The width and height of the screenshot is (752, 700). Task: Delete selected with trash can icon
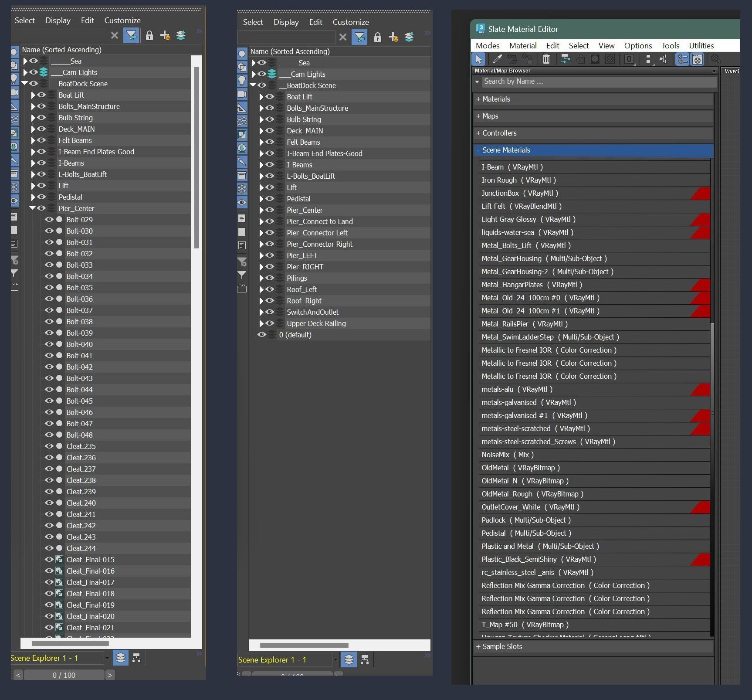[546, 59]
